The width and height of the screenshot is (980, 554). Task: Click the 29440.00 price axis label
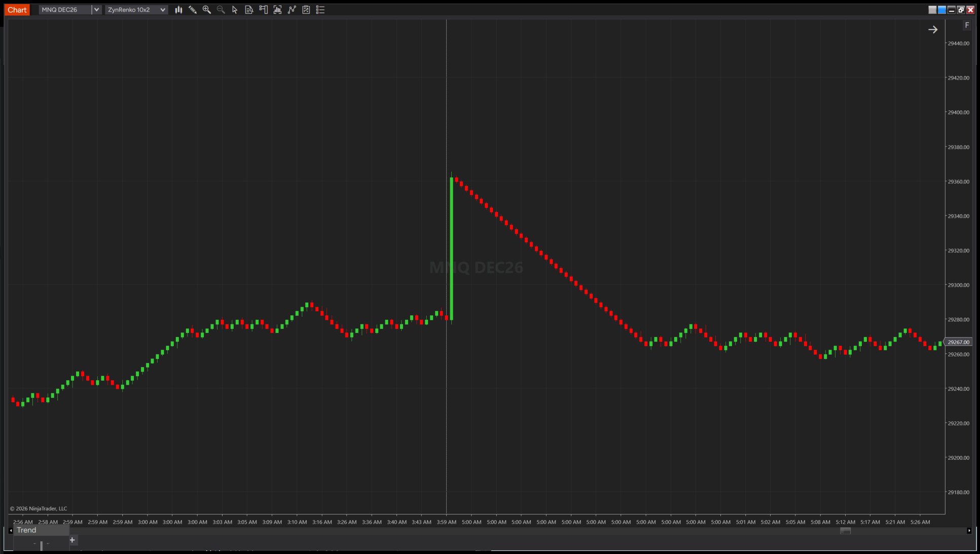click(958, 44)
